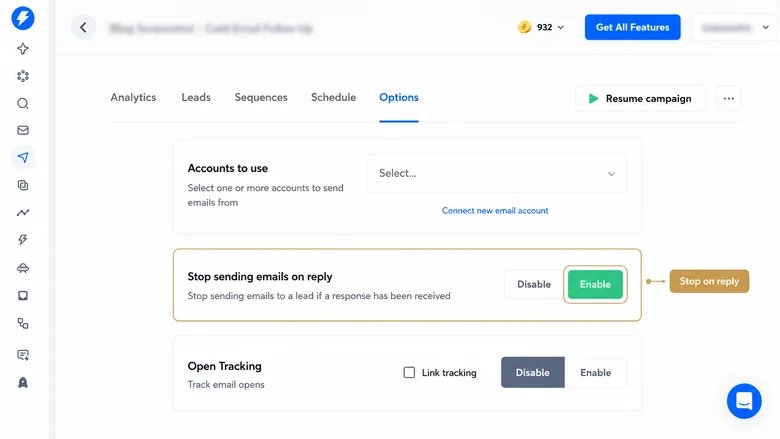This screenshot has width=780, height=439.
Task: Click the blurred campaign title text
Action: tap(211, 28)
